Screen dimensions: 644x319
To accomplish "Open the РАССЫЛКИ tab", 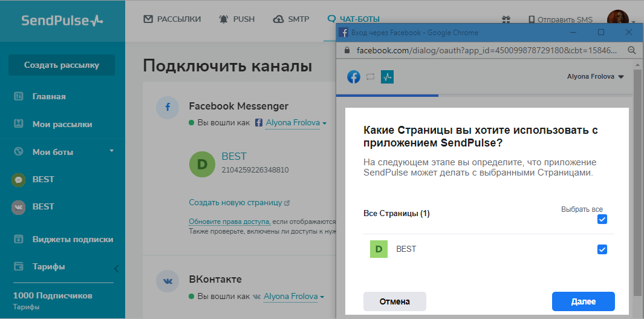I will pyautogui.click(x=172, y=19).
